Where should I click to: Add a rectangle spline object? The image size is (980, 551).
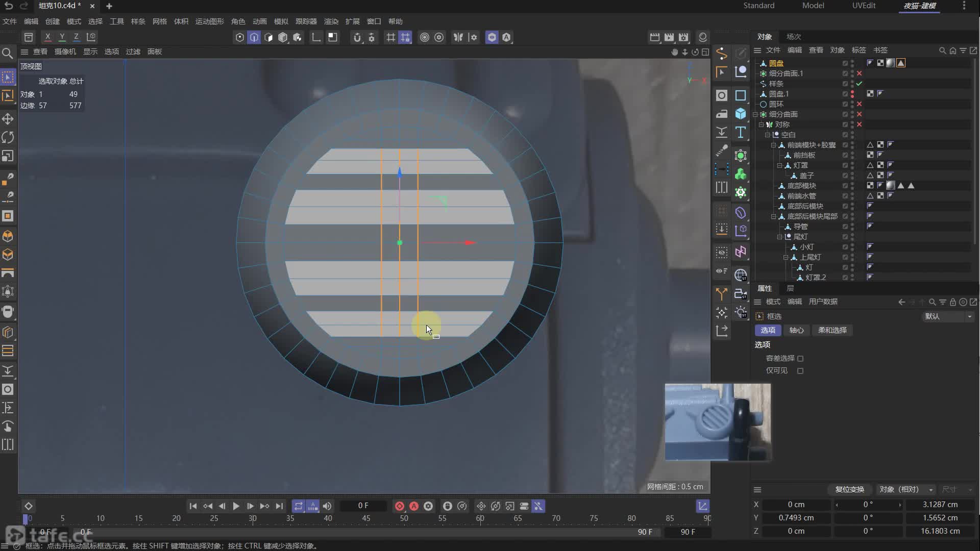coord(741,95)
